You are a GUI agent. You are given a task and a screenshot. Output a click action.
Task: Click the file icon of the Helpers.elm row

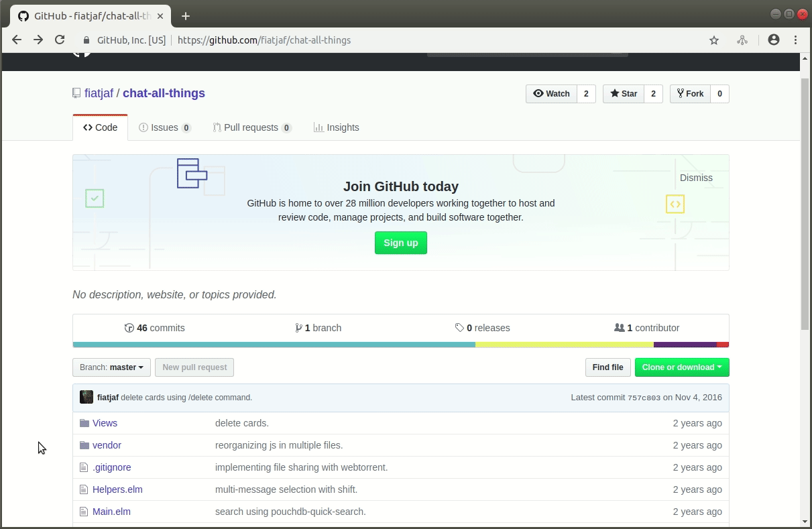(84, 489)
